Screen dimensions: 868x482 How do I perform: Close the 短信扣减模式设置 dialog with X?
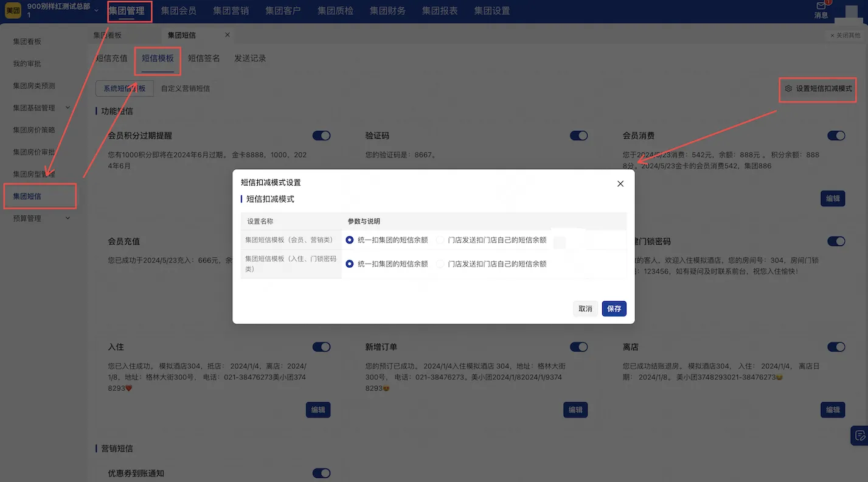[x=620, y=184]
